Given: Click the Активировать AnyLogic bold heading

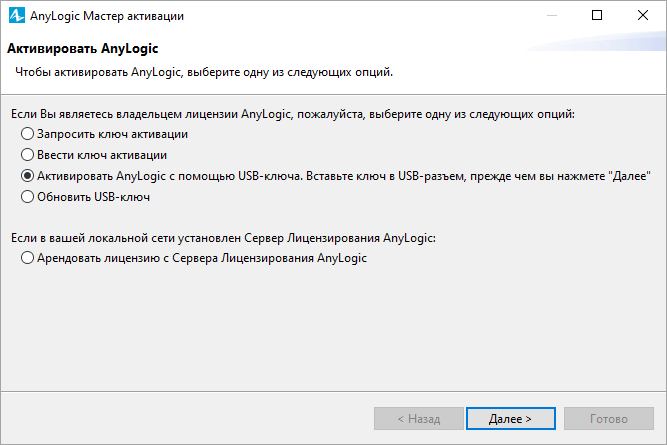Looking at the screenshot, I should pos(83,49).
